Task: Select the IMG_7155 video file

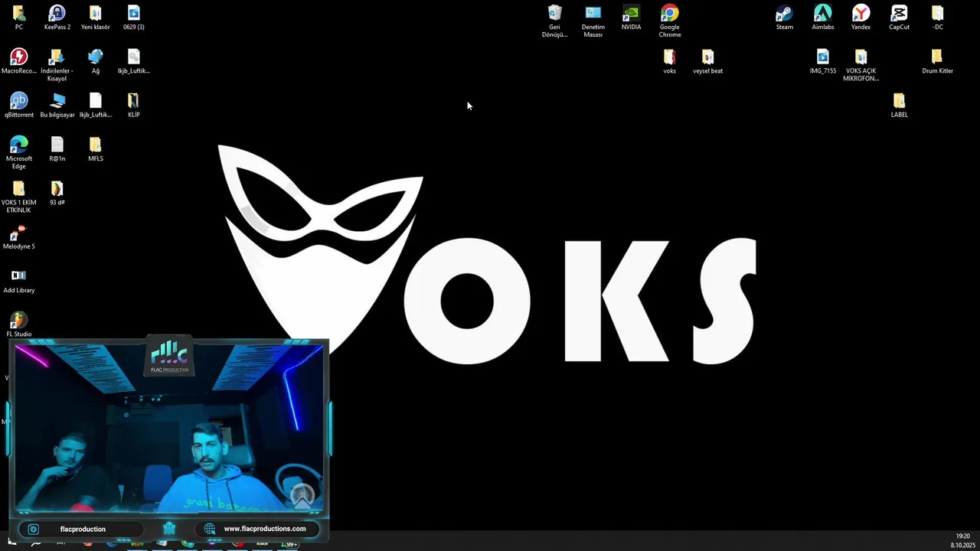Action: point(823,61)
